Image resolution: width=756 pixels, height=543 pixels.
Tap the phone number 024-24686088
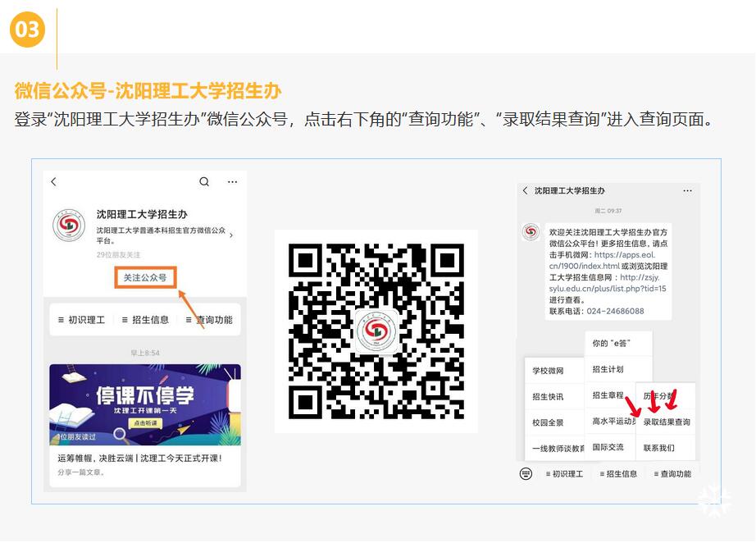click(x=615, y=311)
